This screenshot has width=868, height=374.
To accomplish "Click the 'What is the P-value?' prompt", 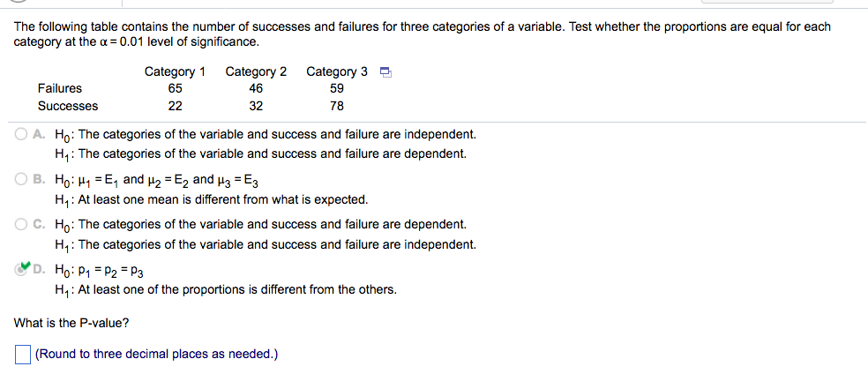I will [x=71, y=323].
